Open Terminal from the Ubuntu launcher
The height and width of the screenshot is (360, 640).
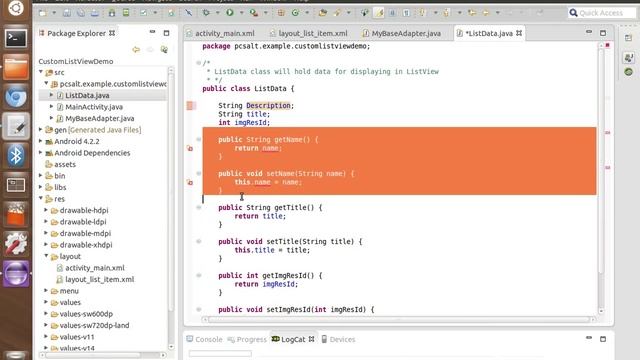coord(16,38)
